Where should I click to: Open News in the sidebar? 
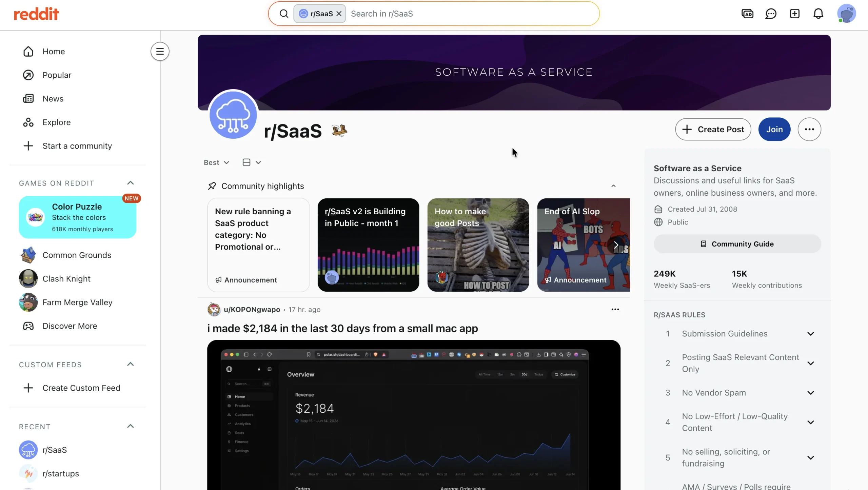coord(78,99)
